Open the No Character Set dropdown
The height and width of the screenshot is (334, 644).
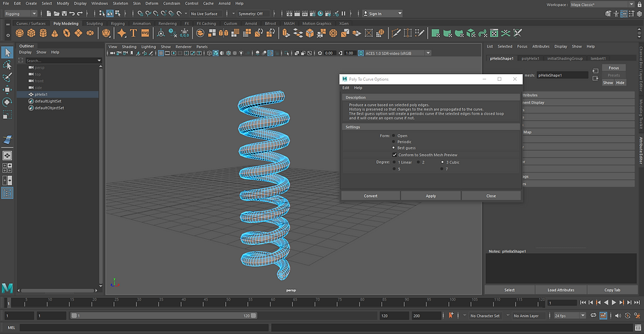[485, 316]
